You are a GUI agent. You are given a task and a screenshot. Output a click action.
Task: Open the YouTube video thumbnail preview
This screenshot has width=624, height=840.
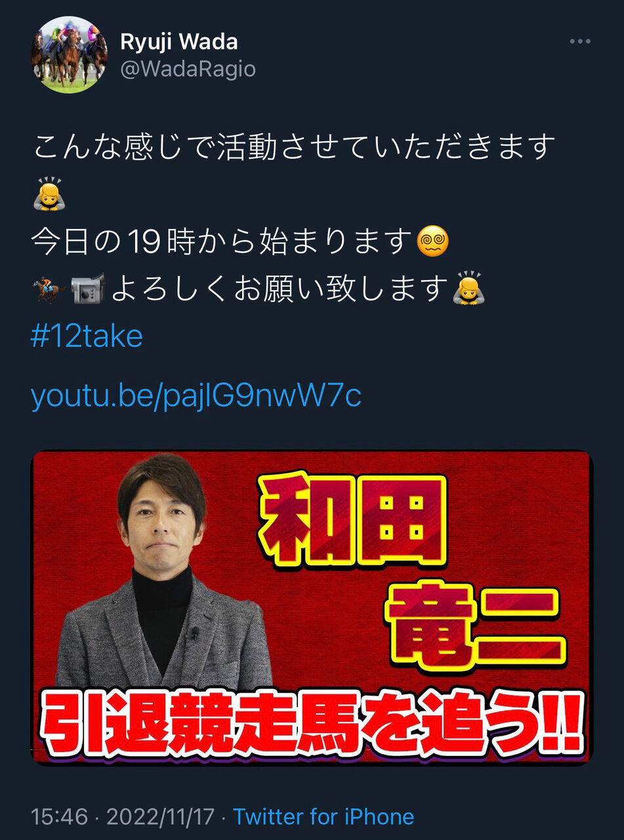tap(312, 608)
